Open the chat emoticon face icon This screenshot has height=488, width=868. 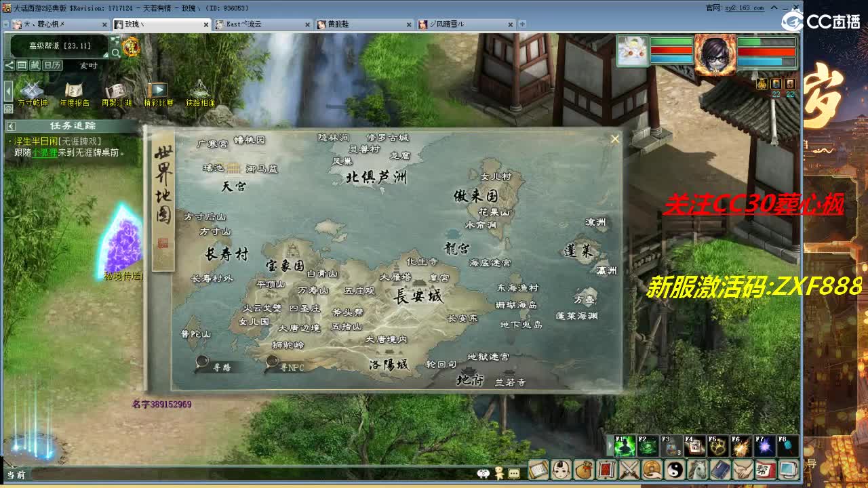tap(484, 473)
